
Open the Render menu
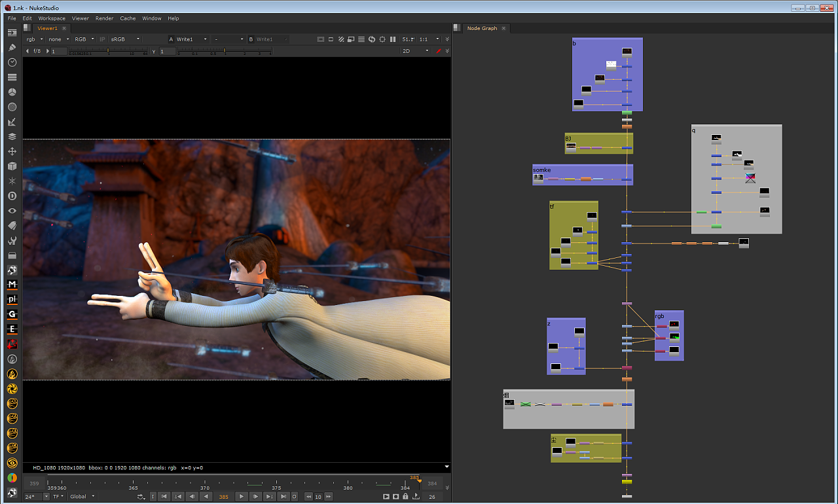104,18
